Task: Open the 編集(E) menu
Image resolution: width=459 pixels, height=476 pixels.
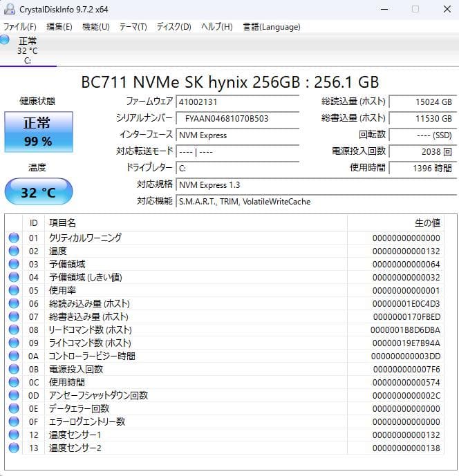Action: [59, 27]
